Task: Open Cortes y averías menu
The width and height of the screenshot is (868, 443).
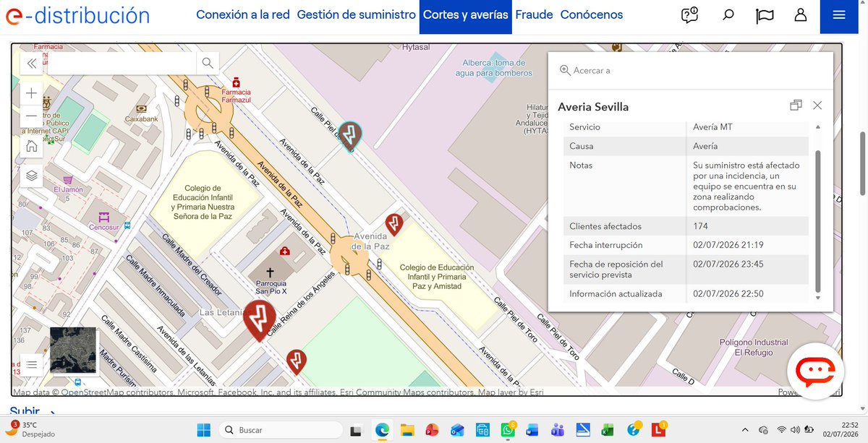Action: pyautogui.click(x=466, y=15)
